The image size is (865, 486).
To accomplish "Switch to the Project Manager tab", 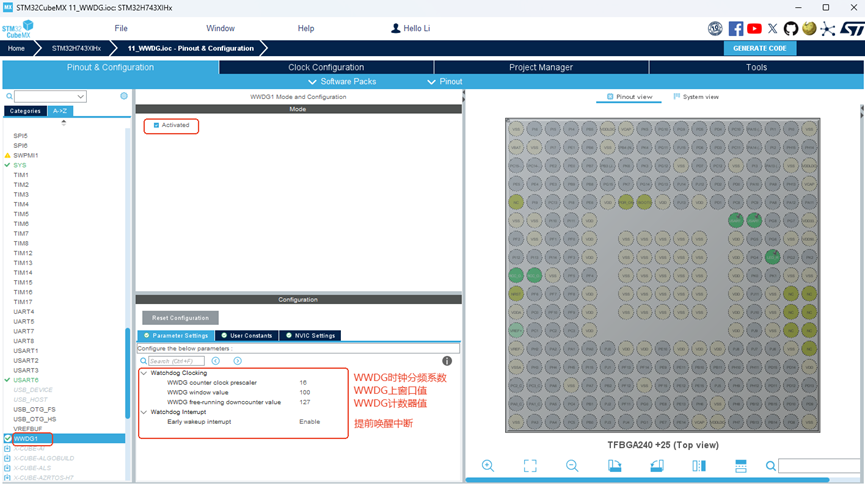I will [x=541, y=67].
